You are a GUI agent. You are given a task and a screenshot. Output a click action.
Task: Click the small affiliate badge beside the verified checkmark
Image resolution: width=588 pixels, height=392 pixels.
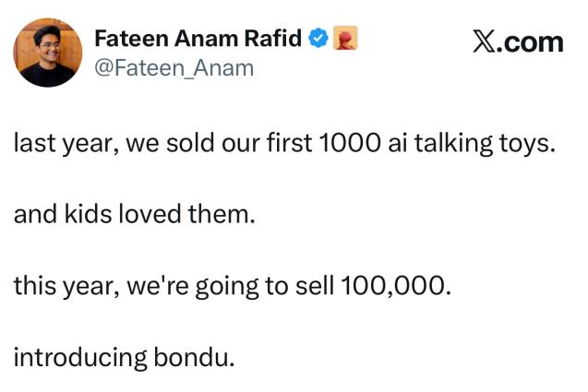(x=344, y=39)
